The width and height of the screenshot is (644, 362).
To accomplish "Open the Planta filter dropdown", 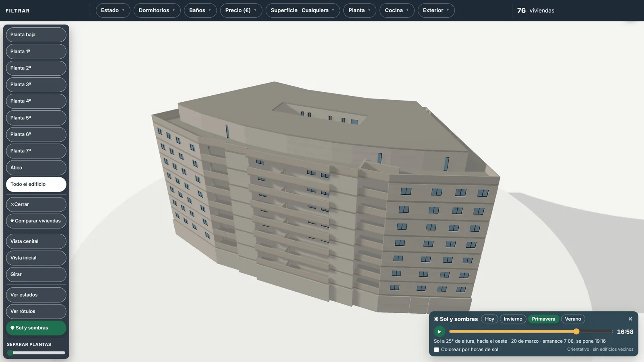I will [x=359, y=10].
